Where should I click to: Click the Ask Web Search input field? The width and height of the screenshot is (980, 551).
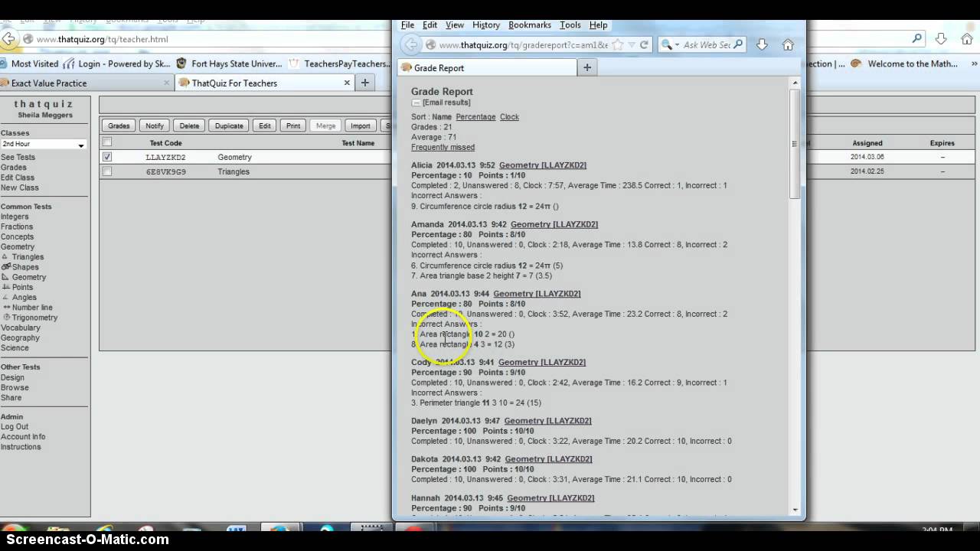[x=706, y=45]
